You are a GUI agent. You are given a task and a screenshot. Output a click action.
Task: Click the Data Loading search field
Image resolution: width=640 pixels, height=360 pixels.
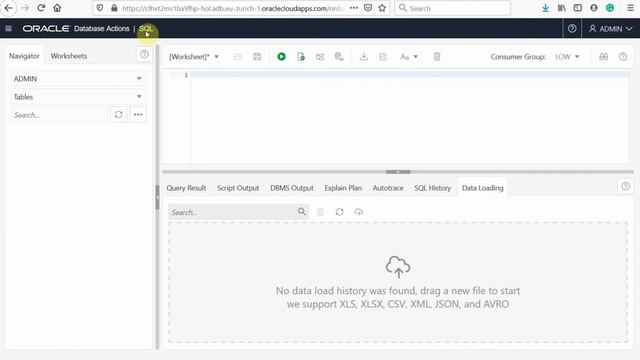[x=233, y=212]
